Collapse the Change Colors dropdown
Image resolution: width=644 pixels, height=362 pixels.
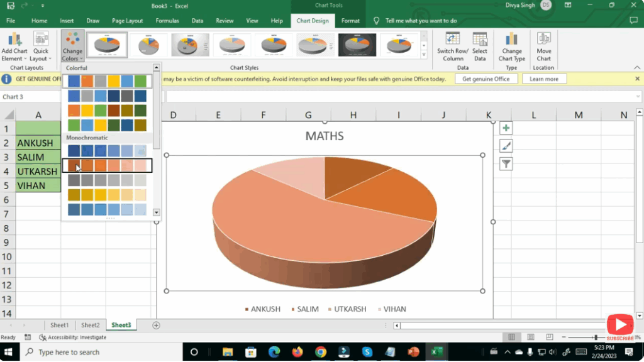coord(72,46)
